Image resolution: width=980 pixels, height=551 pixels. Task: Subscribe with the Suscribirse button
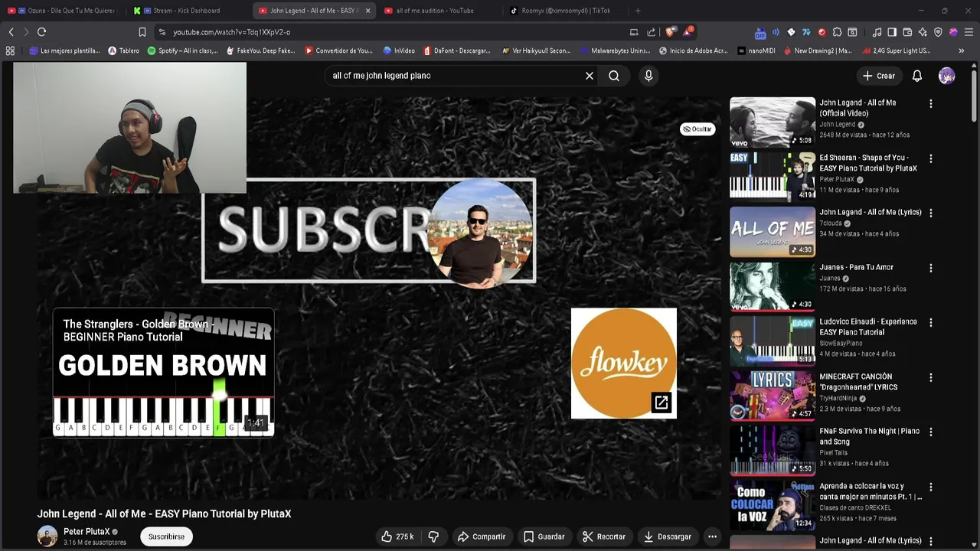166,536
